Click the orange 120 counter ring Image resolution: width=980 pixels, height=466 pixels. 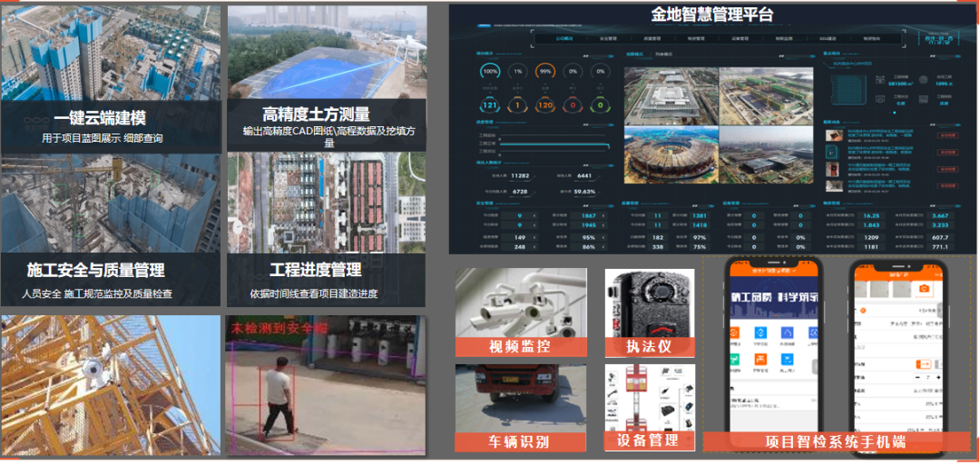tap(545, 105)
